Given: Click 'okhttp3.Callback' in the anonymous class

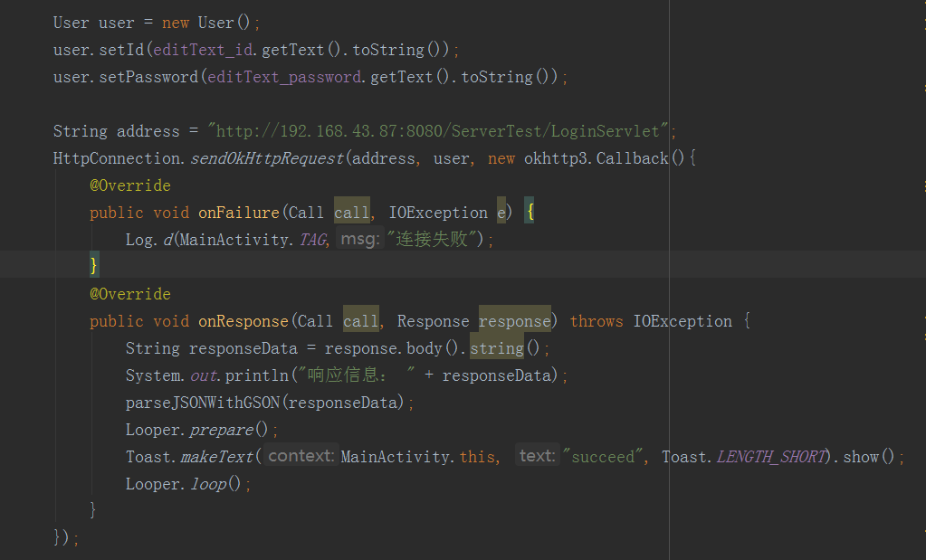Looking at the screenshot, I should point(596,158).
